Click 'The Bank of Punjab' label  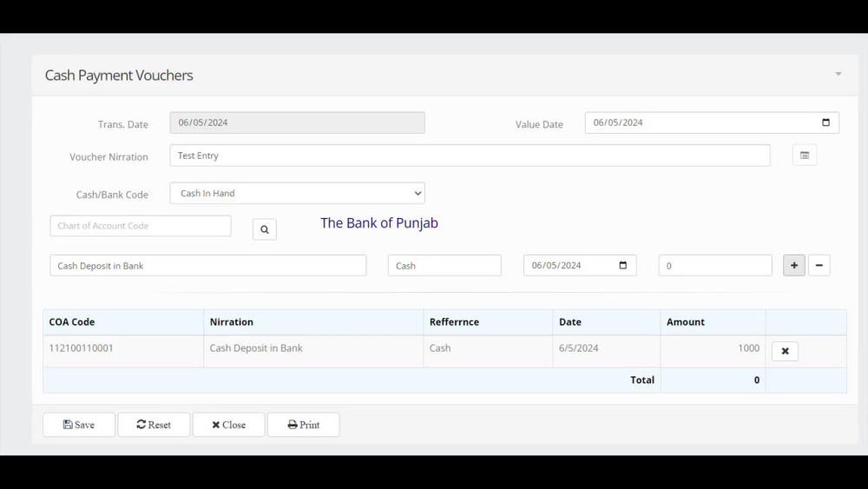click(x=379, y=223)
